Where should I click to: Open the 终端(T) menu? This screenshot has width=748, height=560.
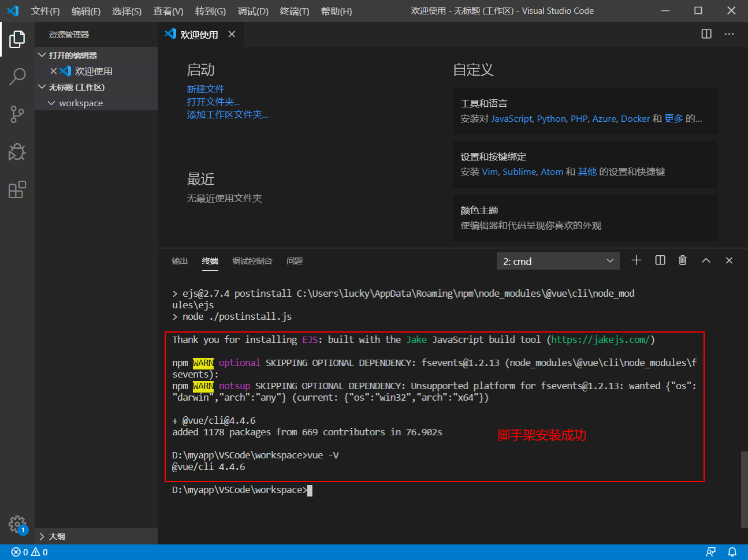[x=295, y=11]
